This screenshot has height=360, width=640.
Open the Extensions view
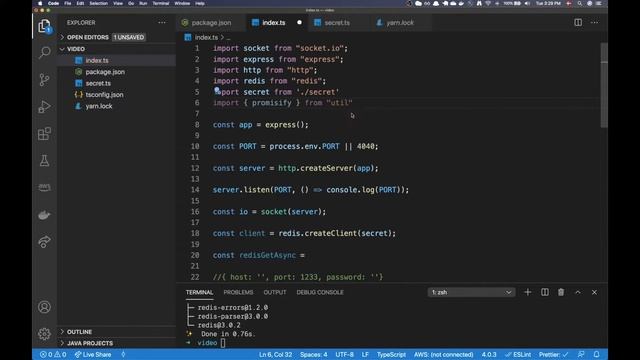tap(44, 133)
